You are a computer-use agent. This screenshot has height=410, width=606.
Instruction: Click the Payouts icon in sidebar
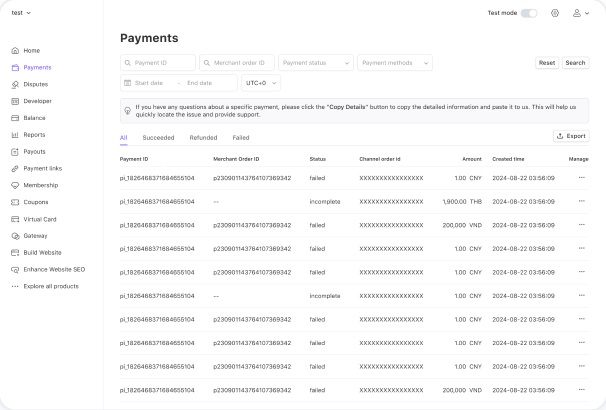15,152
